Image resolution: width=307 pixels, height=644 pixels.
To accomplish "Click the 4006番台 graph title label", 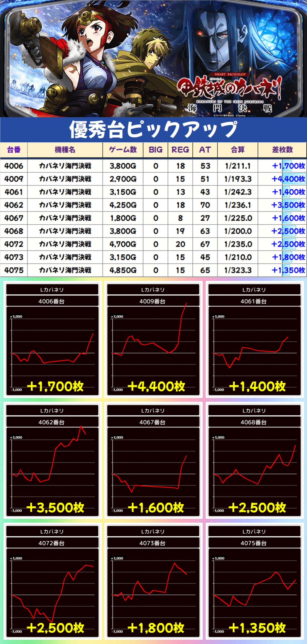I will pos(52,301).
